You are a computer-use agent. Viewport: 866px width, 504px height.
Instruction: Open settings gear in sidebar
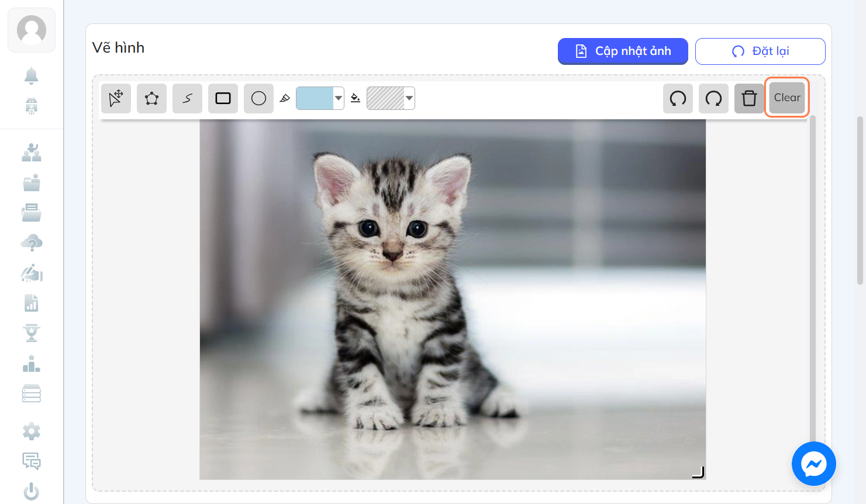tap(32, 431)
